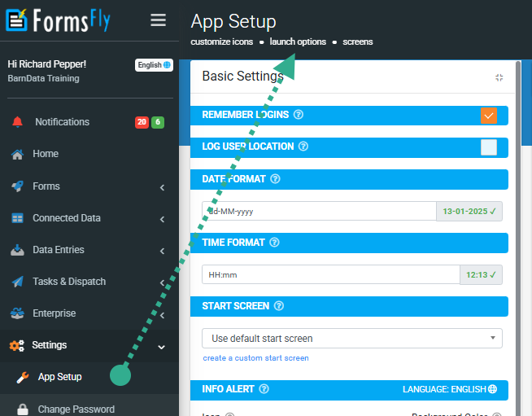The height and width of the screenshot is (416, 532).
Task: Collapse the Settings menu chevron
Action: point(162,347)
